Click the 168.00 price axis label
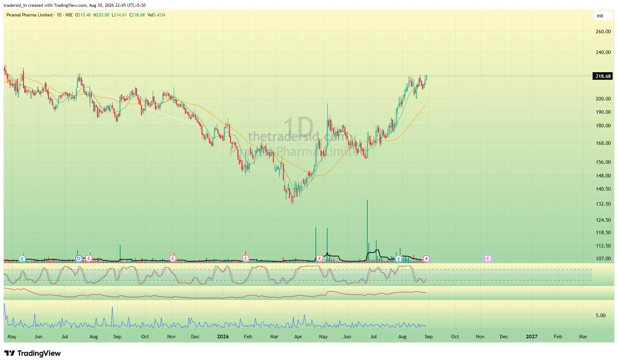Viewport: 618px width, 364px height. [x=603, y=143]
